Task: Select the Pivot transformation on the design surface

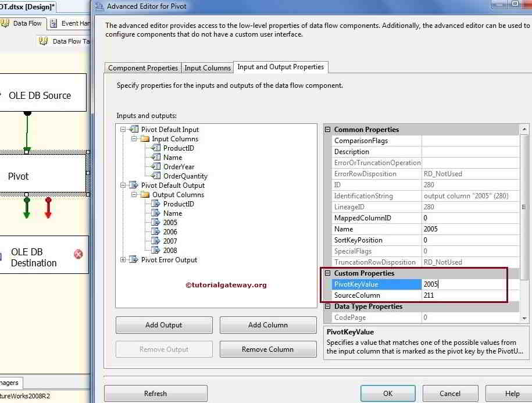Action: click(x=17, y=174)
